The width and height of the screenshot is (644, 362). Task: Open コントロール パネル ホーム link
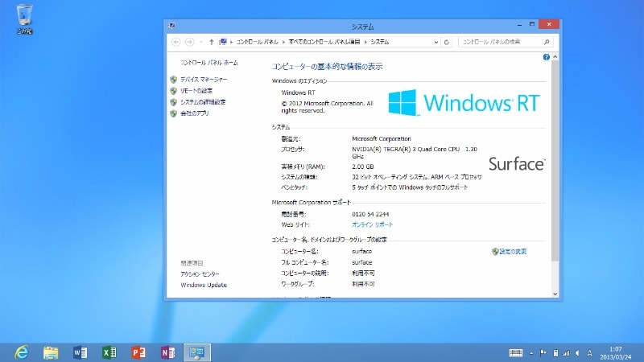tap(209, 63)
